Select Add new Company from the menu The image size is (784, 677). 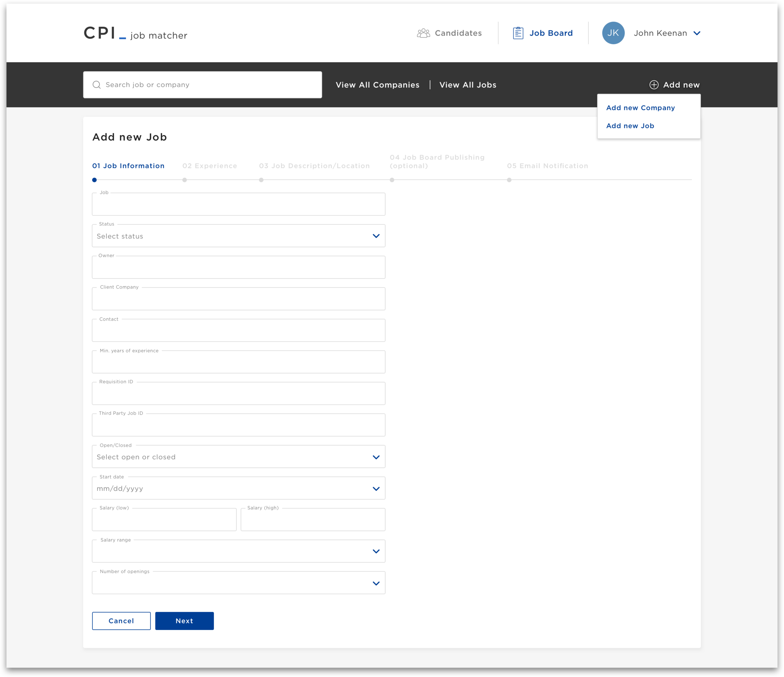640,108
